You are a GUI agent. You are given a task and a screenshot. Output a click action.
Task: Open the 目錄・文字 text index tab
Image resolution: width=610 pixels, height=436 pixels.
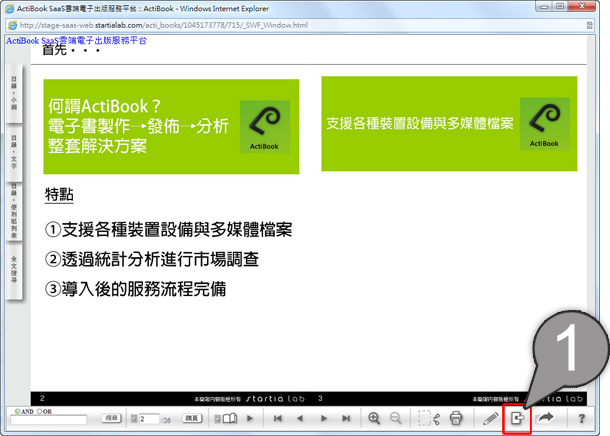coord(14,152)
